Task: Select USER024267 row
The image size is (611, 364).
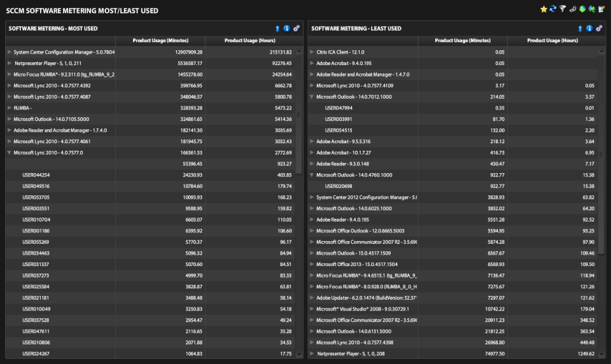Action: coord(151,354)
